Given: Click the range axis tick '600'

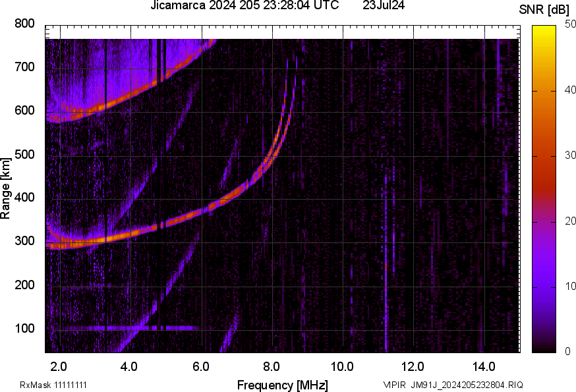Looking at the screenshot, I should (x=24, y=110).
